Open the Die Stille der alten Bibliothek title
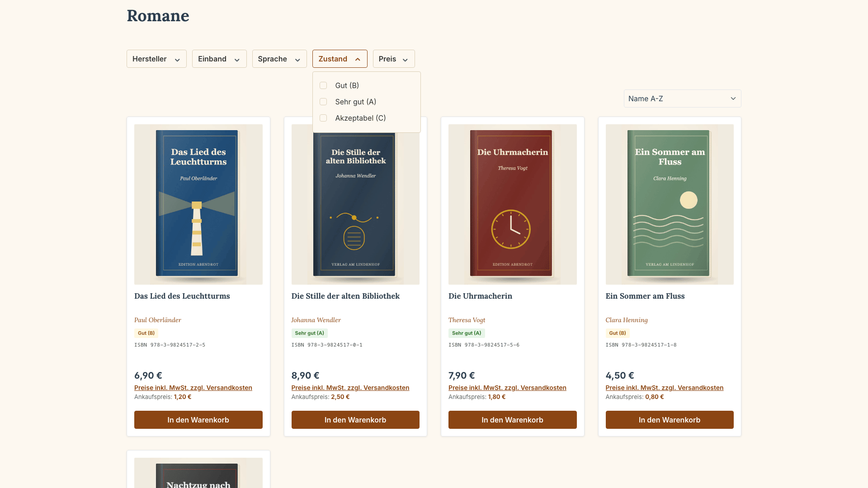Image resolution: width=868 pixels, height=488 pixels. coord(345,296)
